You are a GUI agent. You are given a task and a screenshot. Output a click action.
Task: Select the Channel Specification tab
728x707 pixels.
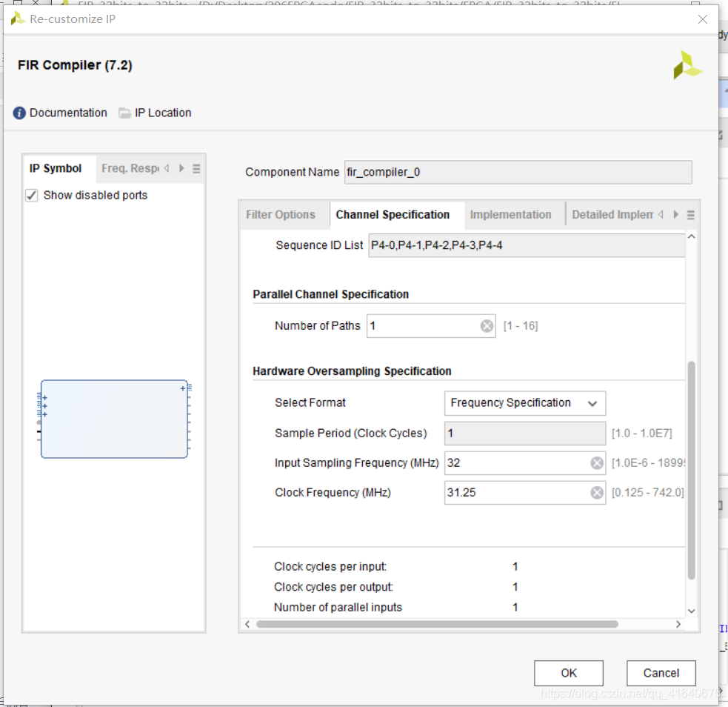coord(393,215)
